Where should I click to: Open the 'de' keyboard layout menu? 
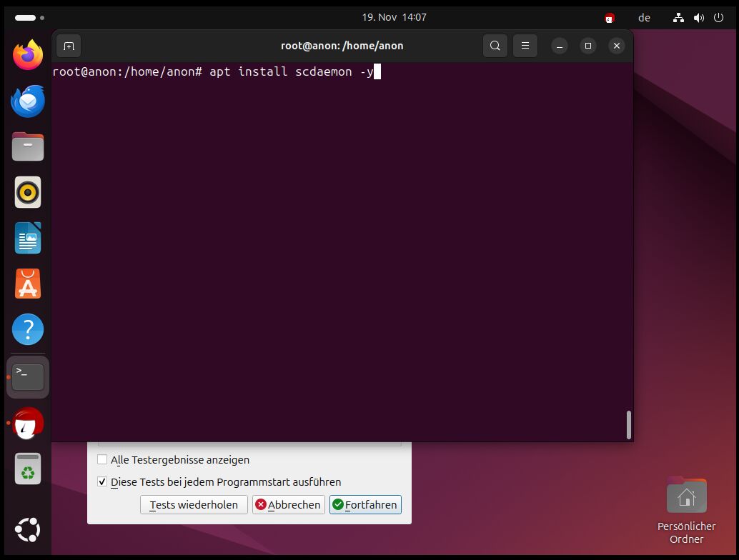pyautogui.click(x=644, y=18)
